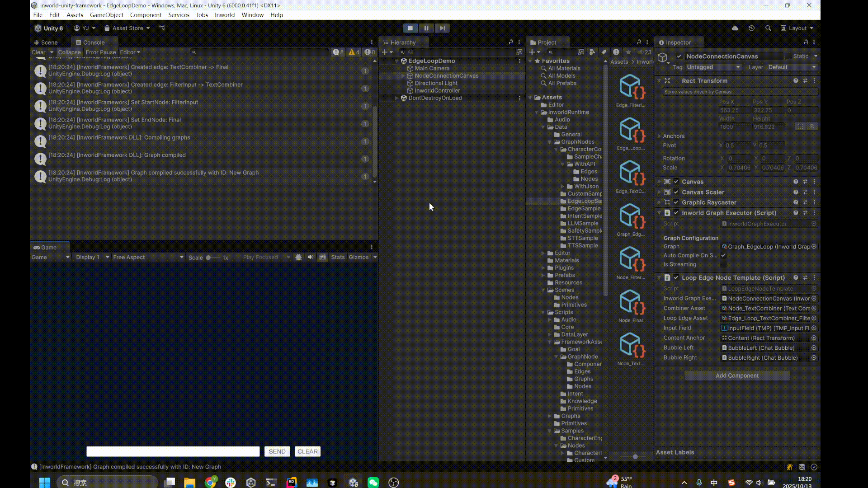
Task: Expand the NodeConnectionCanvas hierarchy item
Action: [403, 76]
